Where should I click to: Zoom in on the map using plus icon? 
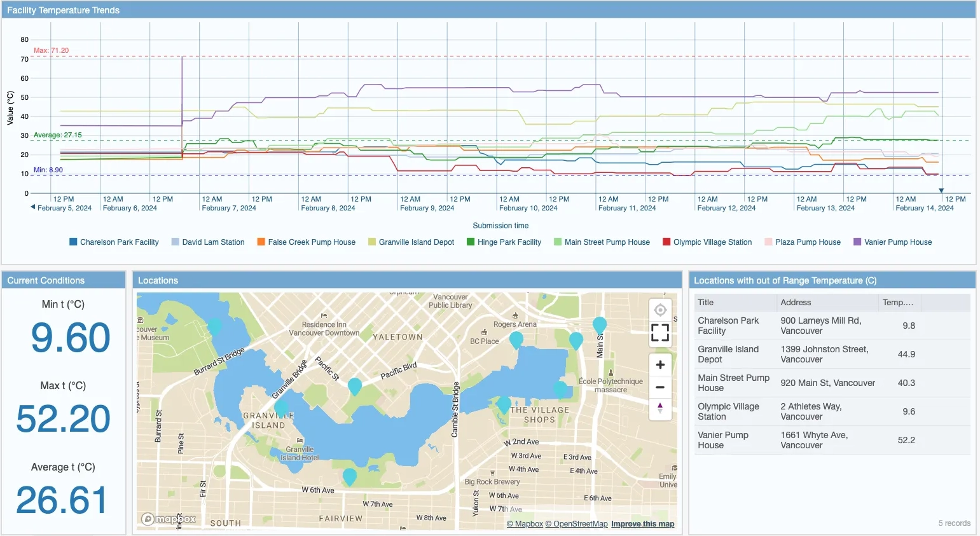coord(659,364)
